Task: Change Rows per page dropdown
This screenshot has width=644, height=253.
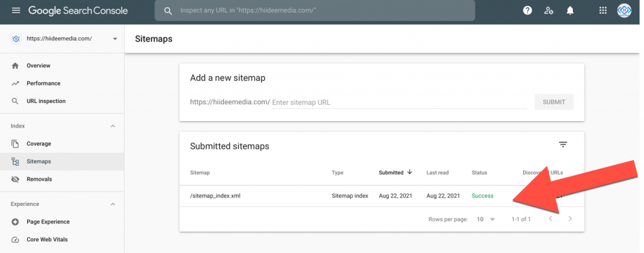Action: 486,219
